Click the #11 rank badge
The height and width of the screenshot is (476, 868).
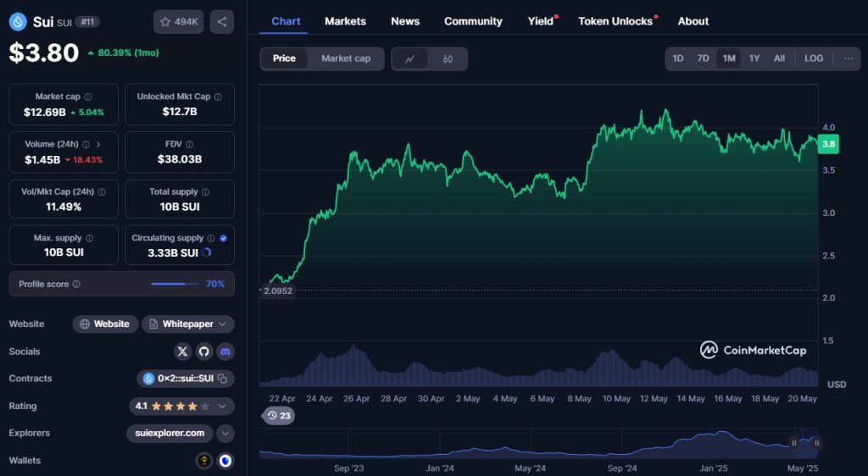87,22
